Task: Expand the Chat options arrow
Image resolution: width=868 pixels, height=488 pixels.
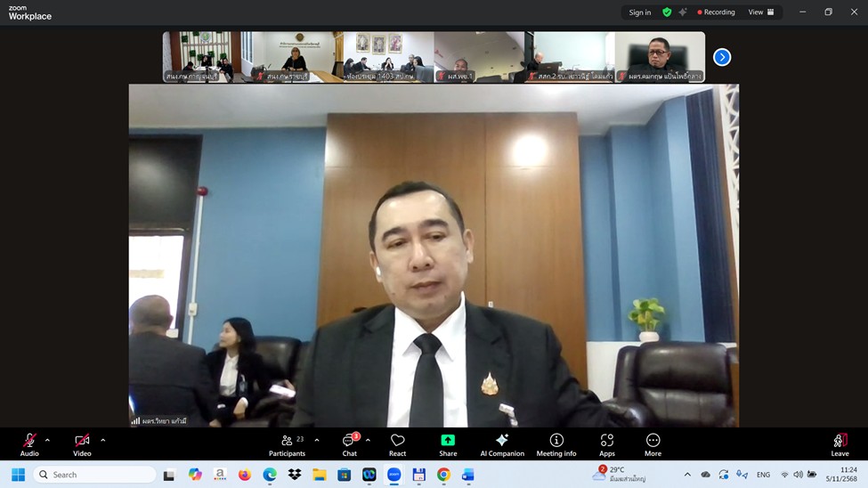Action: [368, 440]
